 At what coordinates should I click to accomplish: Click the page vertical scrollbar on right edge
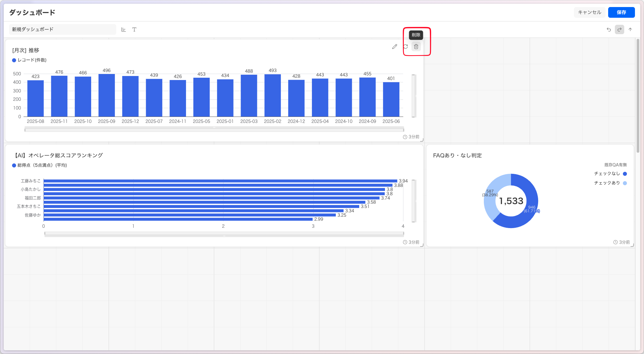click(x=638, y=95)
